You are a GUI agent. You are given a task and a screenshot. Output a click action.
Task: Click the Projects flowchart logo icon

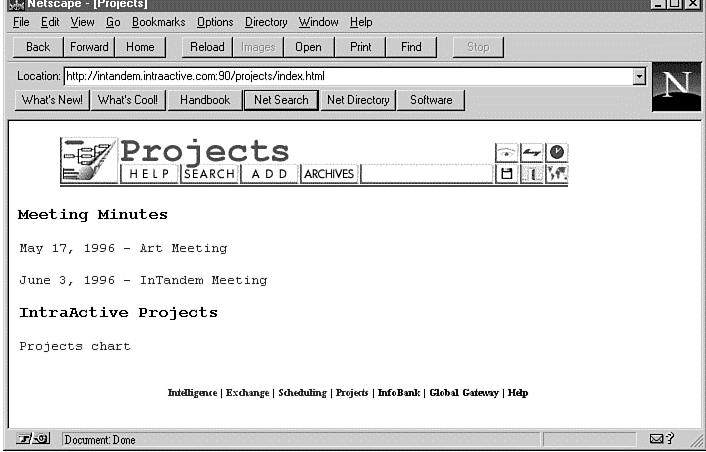(x=89, y=161)
